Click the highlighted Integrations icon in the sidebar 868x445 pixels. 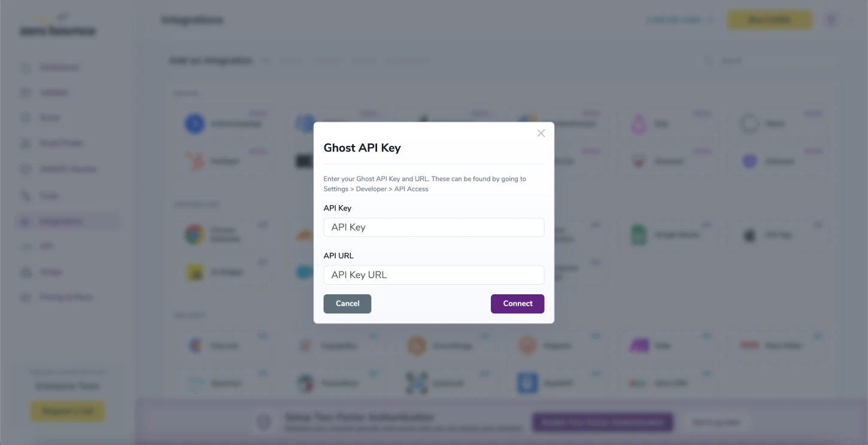click(25, 221)
